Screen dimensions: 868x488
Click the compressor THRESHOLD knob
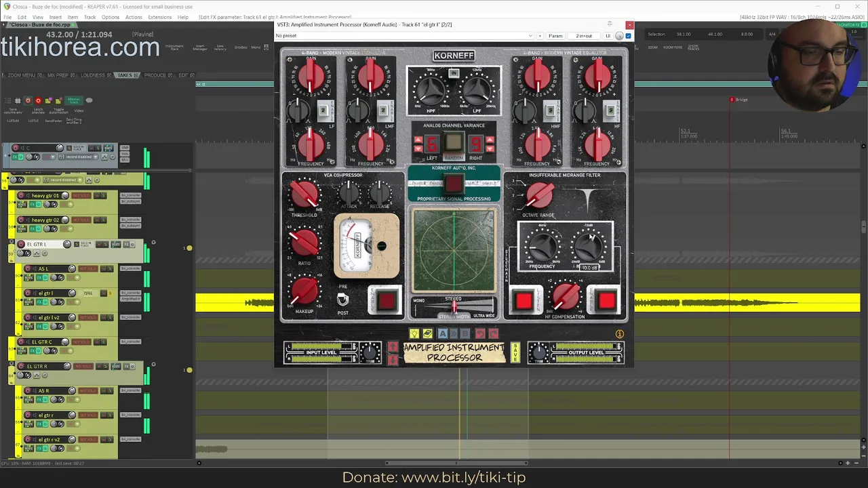304,195
